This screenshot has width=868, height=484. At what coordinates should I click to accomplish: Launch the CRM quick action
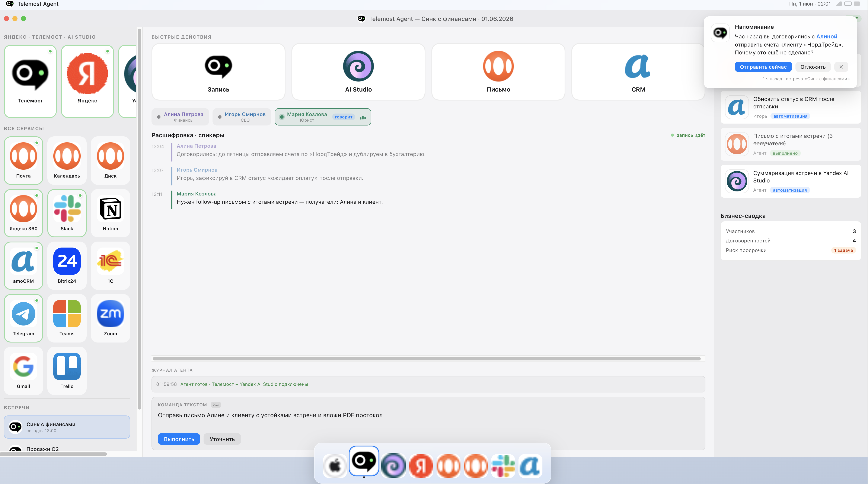click(x=638, y=72)
